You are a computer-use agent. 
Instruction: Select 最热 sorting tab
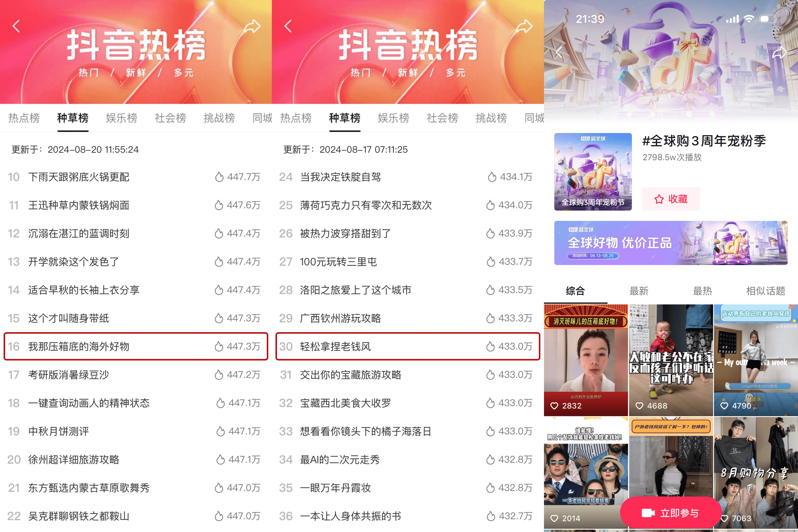(x=702, y=291)
